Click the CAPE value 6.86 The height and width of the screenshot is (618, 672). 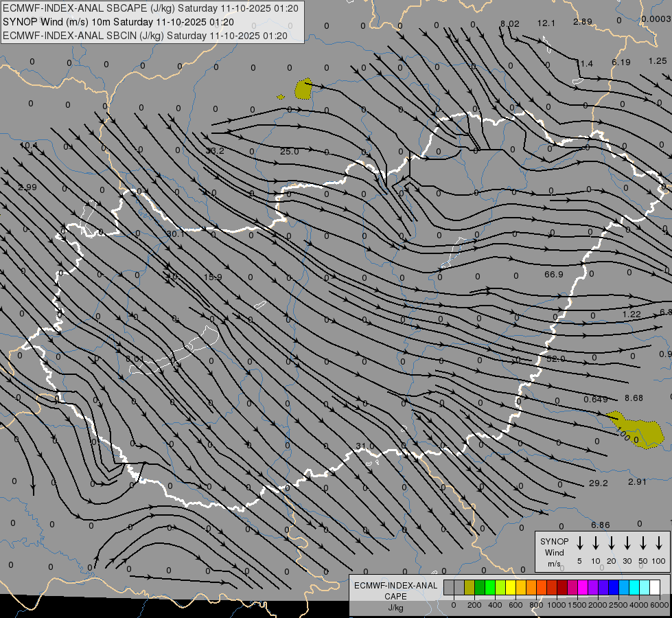601,525
